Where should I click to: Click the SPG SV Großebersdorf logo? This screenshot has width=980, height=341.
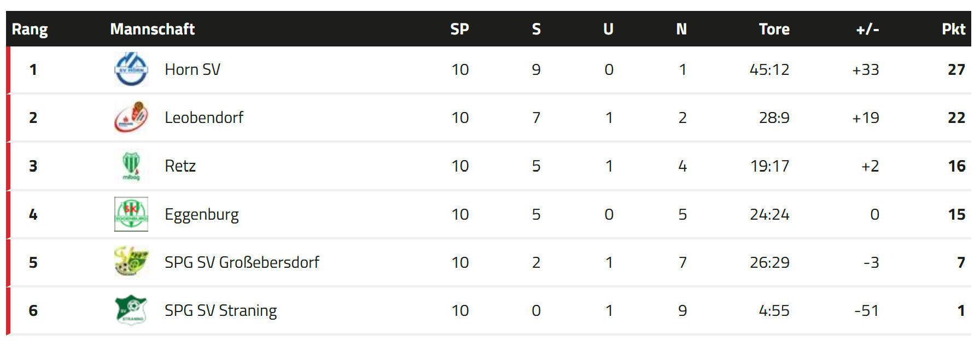[x=131, y=262]
